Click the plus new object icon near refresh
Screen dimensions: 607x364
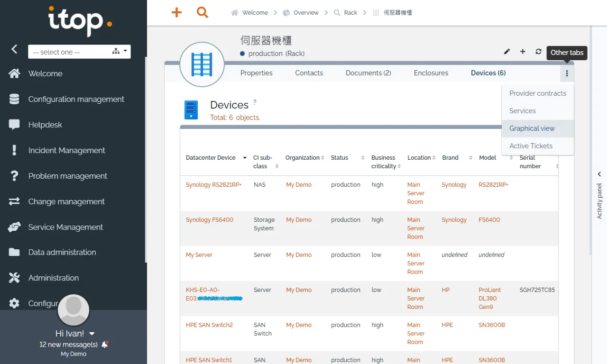pyautogui.click(x=523, y=52)
